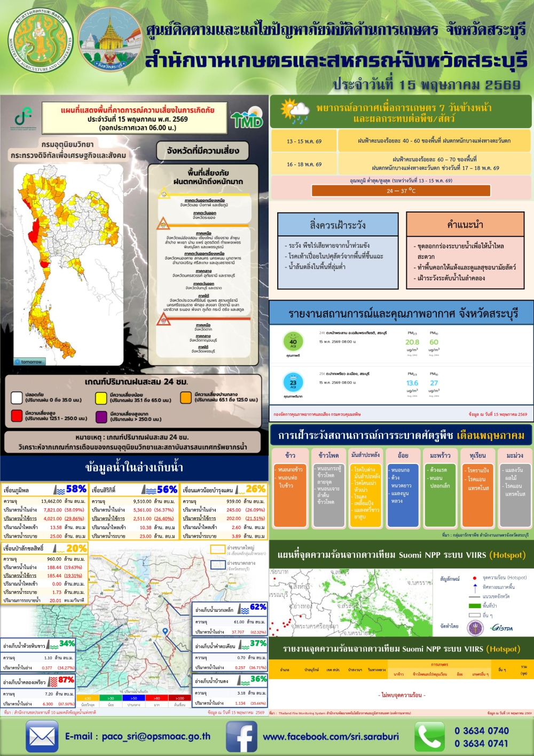
Task: Click the 16 - 18 พ.ค. 69 forecast date cell
Action: point(304,164)
